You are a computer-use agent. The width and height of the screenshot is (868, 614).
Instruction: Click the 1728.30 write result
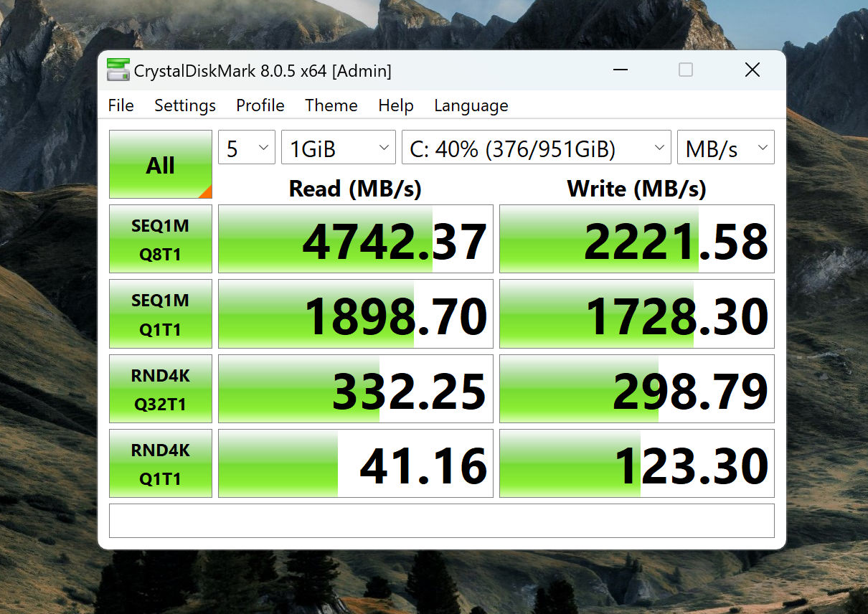637,313
